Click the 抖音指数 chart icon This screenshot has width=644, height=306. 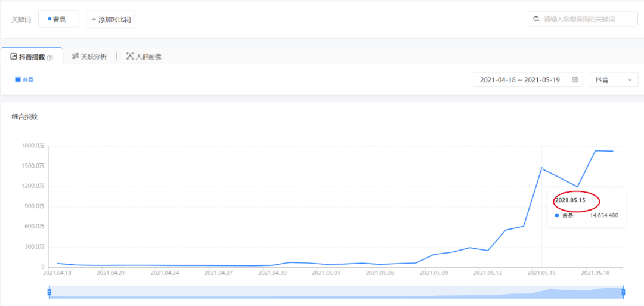click(13, 57)
